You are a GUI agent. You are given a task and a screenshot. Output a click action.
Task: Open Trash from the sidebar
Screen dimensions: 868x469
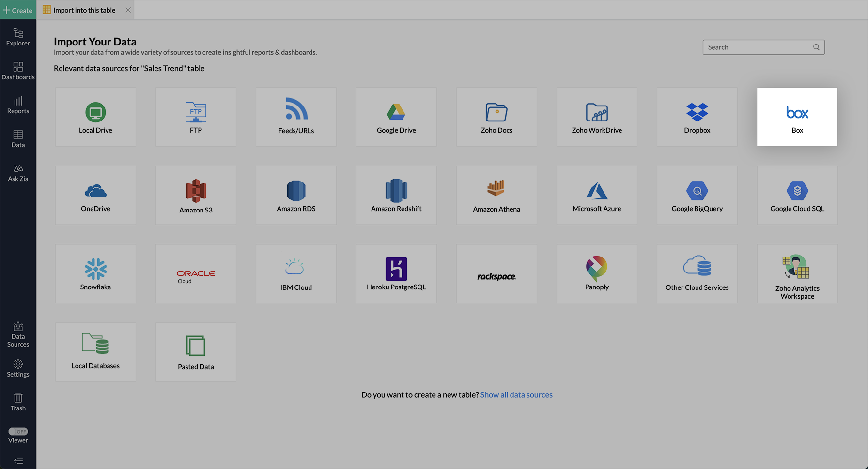click(18, 402)
